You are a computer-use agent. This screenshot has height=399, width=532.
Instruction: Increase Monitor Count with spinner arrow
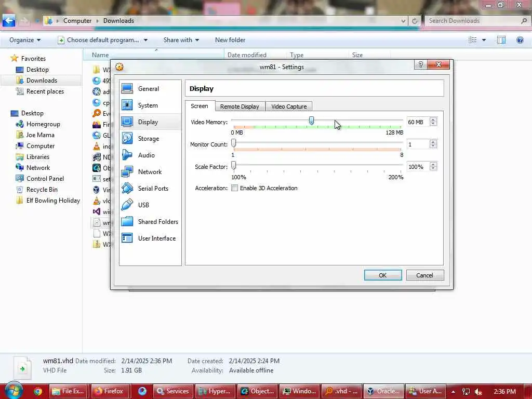click(433, 142)
